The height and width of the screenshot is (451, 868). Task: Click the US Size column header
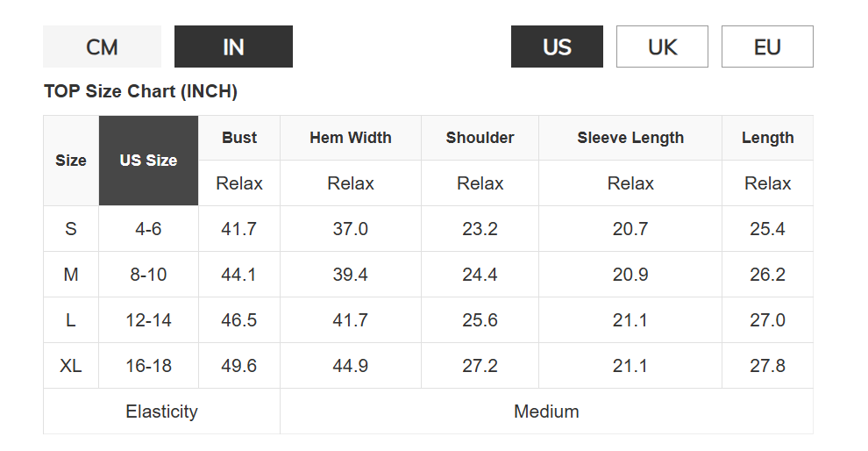[x=148, y=161]
